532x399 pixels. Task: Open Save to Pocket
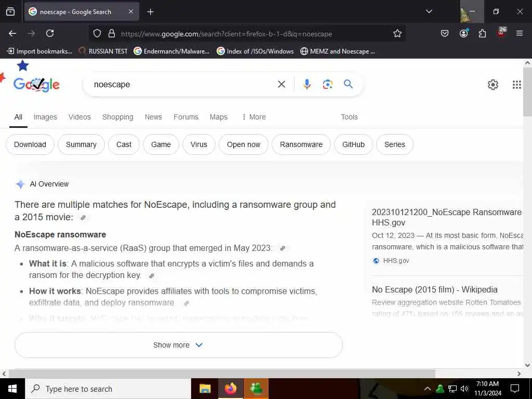coord(445,33)
